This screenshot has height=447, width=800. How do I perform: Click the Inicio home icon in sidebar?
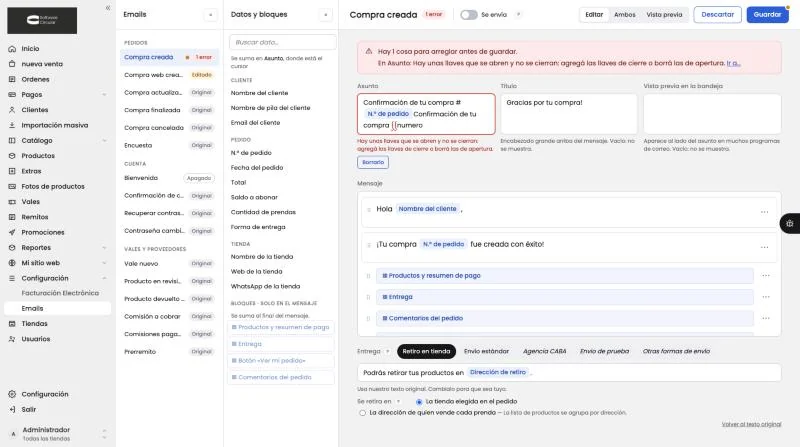click(12, 49)
